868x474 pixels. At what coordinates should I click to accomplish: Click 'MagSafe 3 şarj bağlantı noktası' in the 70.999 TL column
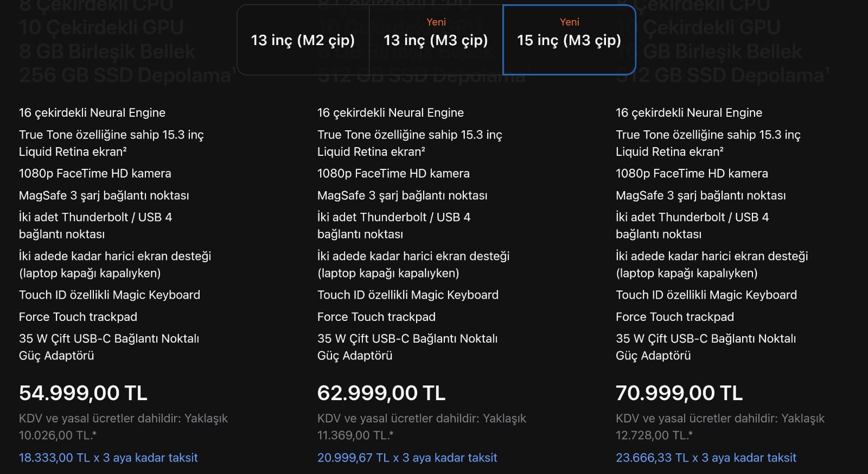pos(701,195)
